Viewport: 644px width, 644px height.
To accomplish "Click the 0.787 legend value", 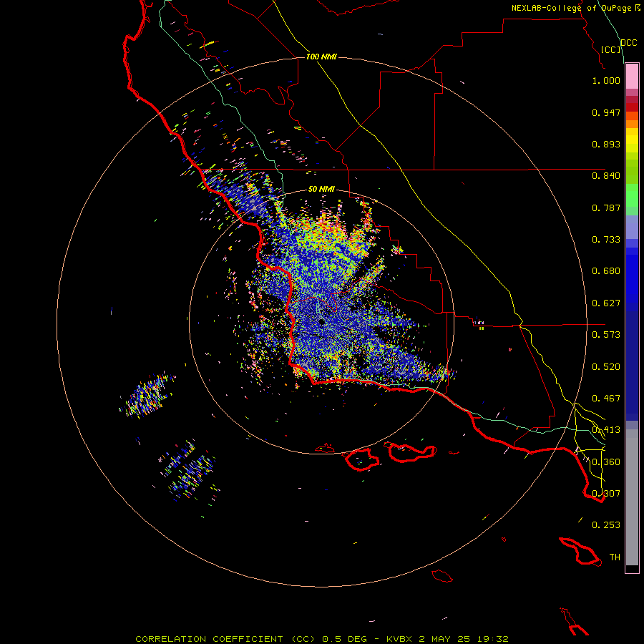I will pyautogui.click(x=606, y=208).
